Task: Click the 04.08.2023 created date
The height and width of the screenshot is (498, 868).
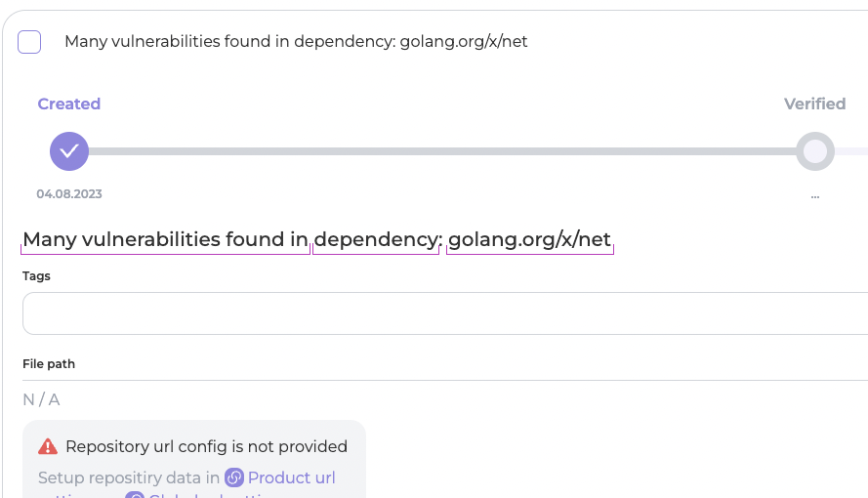Action: tap(69, 194)
